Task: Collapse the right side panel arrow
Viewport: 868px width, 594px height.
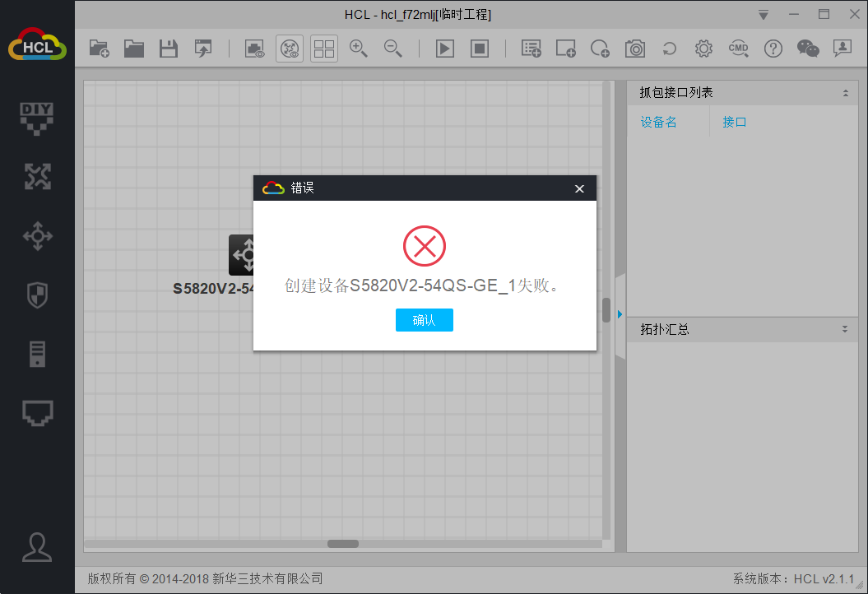Action: pos(620,314)
